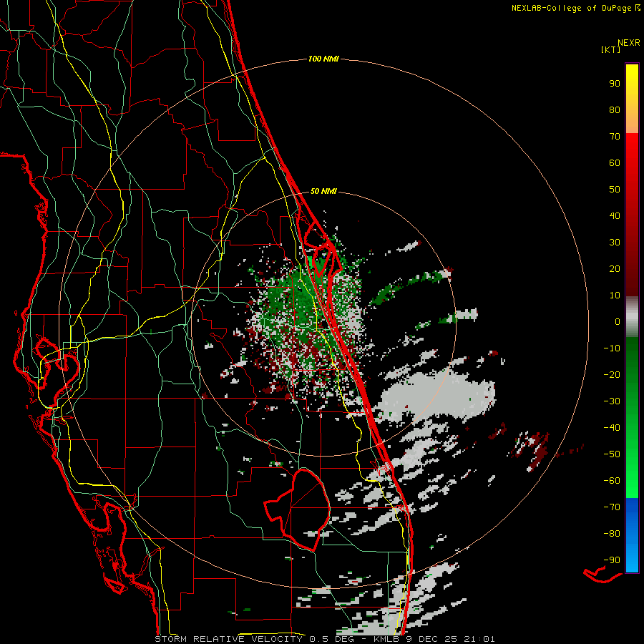Click the -90 value on velocity scale
Image resolution: width=644 pixels, height=644 pixels.
pos(612,560)
